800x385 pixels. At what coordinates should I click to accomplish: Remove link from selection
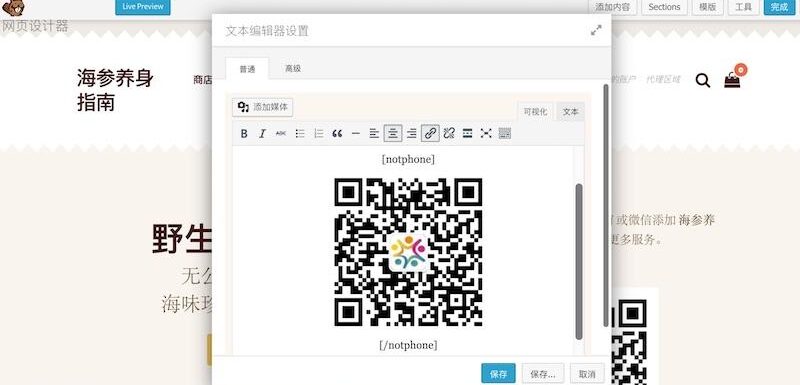click(449, 134)
